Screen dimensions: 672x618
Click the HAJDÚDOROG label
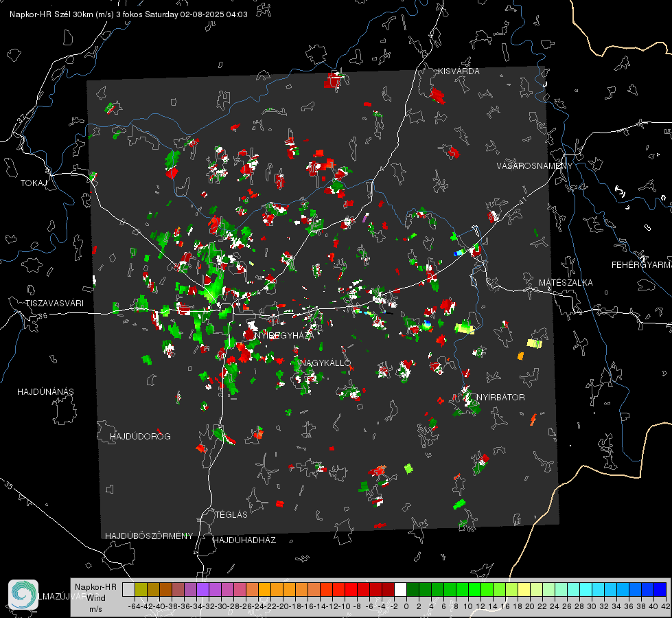tap(140, 437)
